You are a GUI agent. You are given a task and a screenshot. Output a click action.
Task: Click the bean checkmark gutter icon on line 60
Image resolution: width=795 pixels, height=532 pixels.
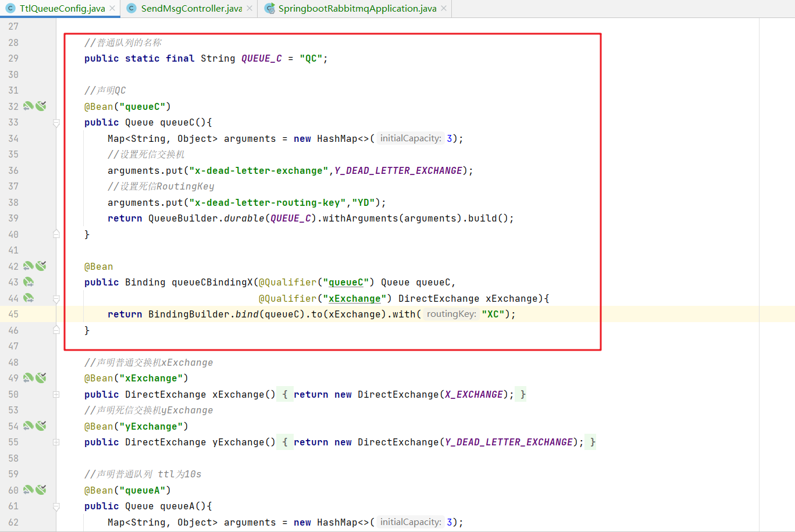pyautogui.click(x=41, y=490)
